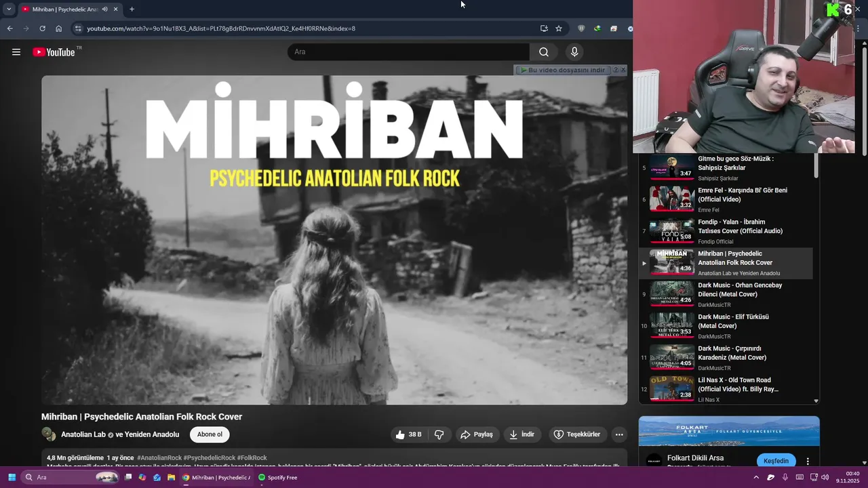Screen dimensions: 868x488
Task: Open the volume speaker tray icon
Action: click(x=825, y=477)
